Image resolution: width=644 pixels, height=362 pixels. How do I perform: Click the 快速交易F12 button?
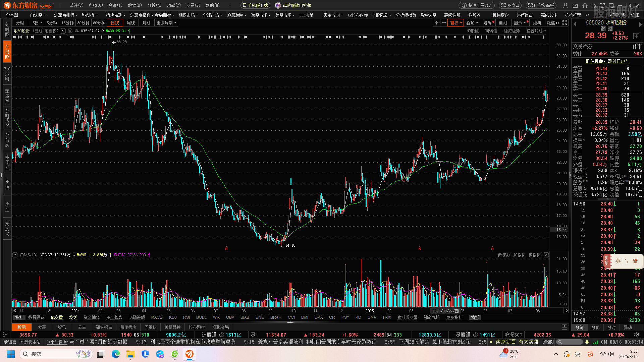point(477,5)
